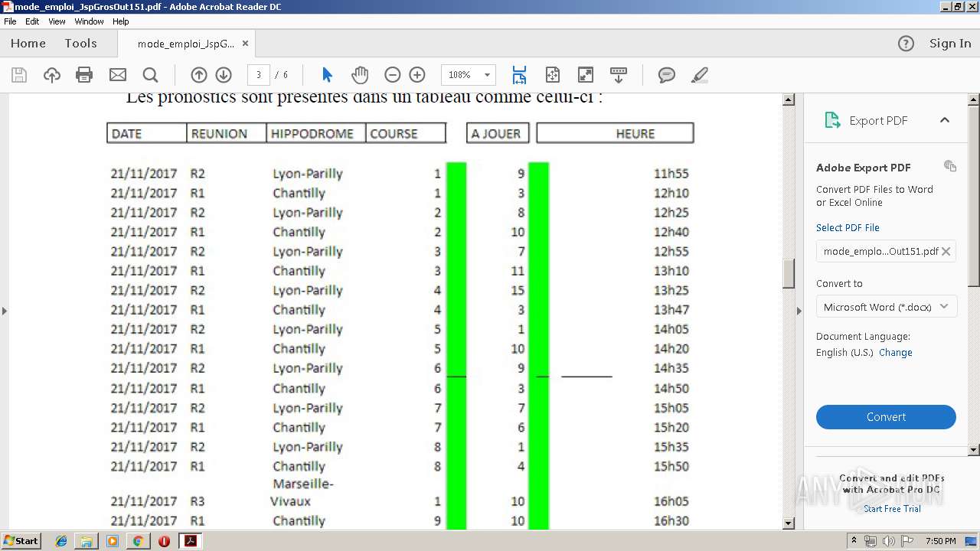Open the File menu
This screenshot has height=551, width=980.
coord(10,21)
